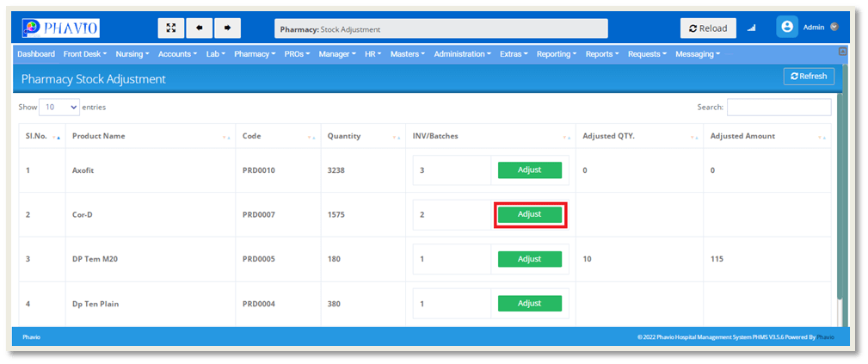Open the Reports menu

click(602, 53)
